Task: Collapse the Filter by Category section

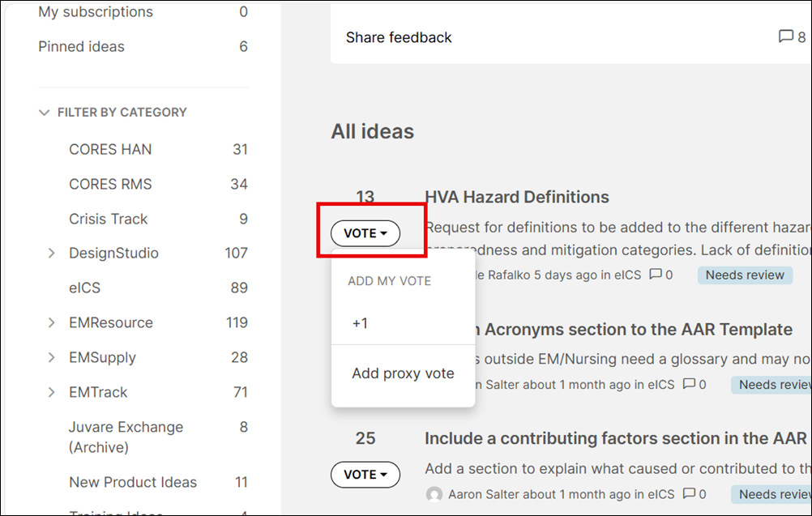Action: [x=45, y=113]
